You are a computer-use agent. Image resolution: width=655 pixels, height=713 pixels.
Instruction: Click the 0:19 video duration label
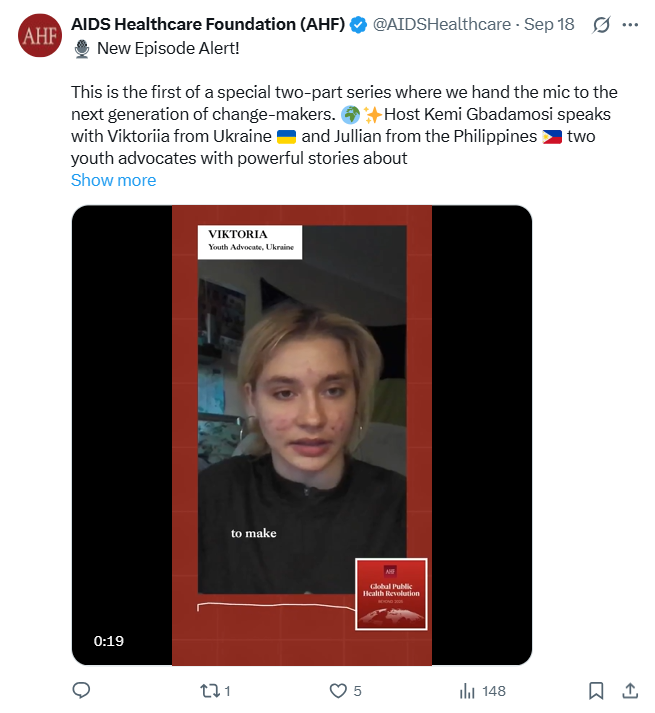click(109, 641)
